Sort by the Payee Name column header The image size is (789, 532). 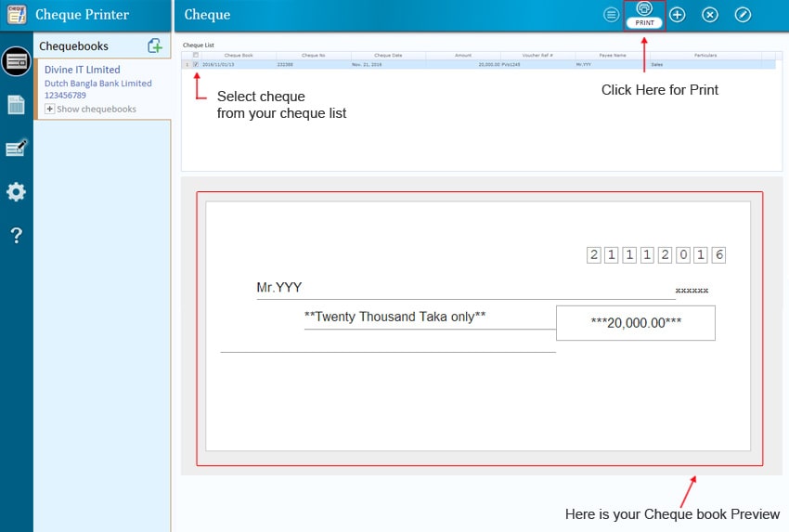click(x=612, y=55)
